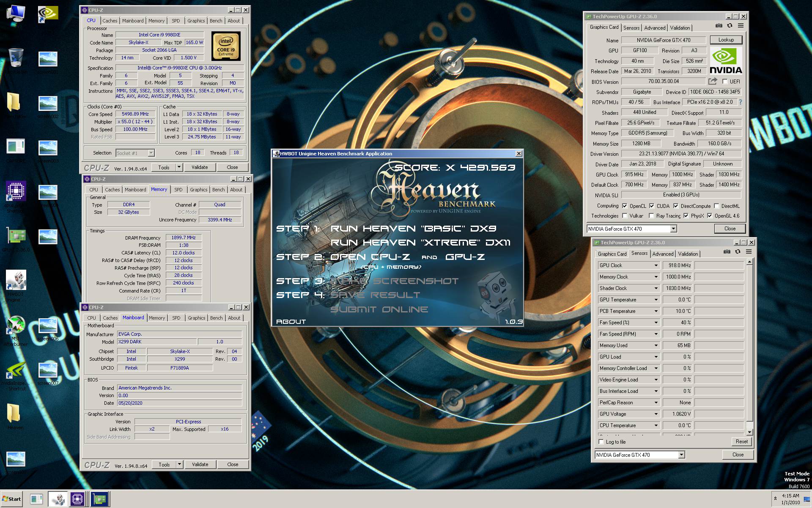Enable Log to file checkbox

(x=601, y=442)
